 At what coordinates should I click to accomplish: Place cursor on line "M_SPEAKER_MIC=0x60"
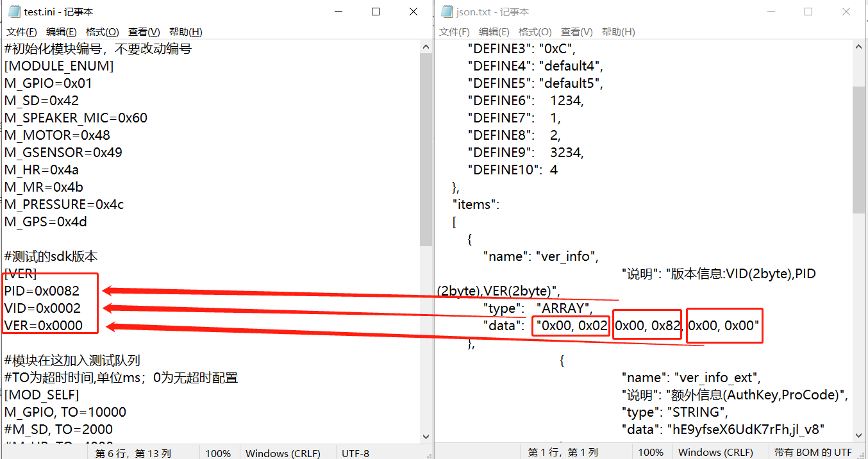click(76, 118)
